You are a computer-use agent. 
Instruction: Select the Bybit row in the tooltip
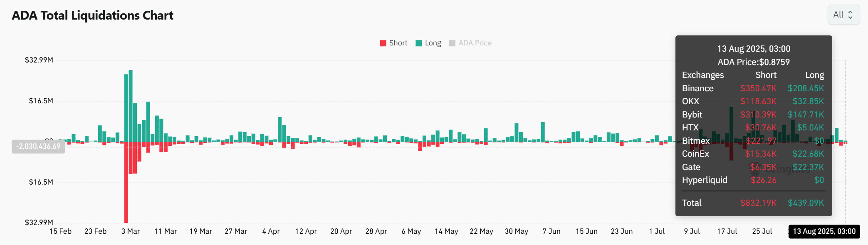coord(753,115)
